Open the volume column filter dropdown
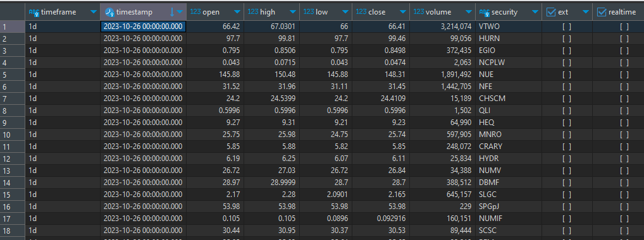The width and height of the screenshot is (644, 240). [x=469, y=12]
